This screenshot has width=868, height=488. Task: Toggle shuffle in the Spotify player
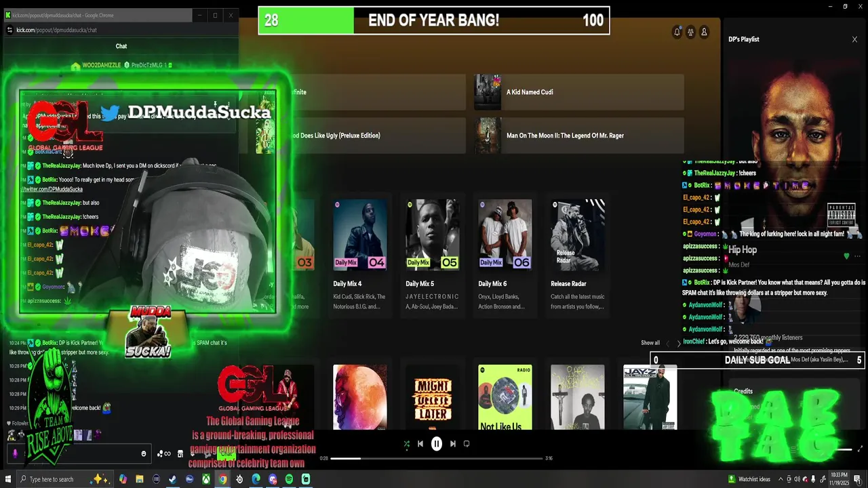tap(406, 444)
